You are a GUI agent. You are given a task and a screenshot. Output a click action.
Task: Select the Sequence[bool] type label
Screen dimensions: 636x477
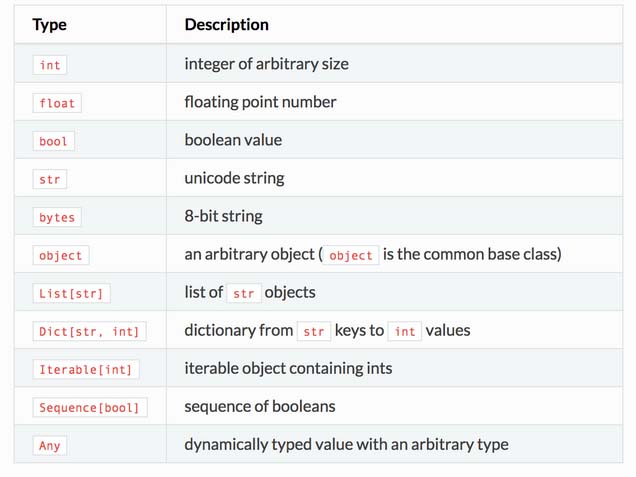(90, 408)
